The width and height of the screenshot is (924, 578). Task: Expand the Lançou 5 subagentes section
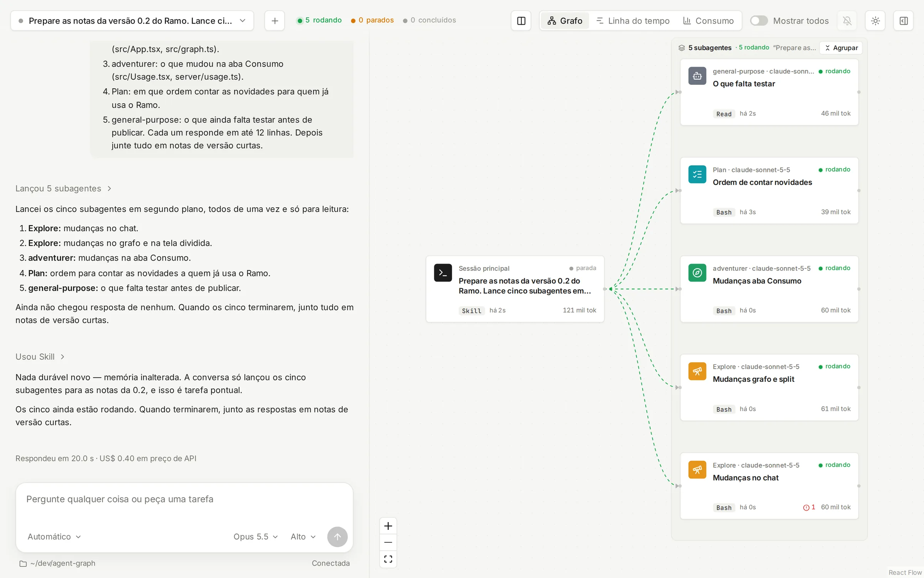pyautogui.click(x=64, y=188)
